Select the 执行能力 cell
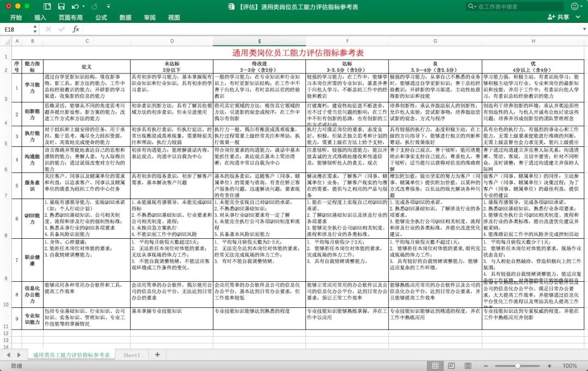Screen dimensions: 588x371 32,136
